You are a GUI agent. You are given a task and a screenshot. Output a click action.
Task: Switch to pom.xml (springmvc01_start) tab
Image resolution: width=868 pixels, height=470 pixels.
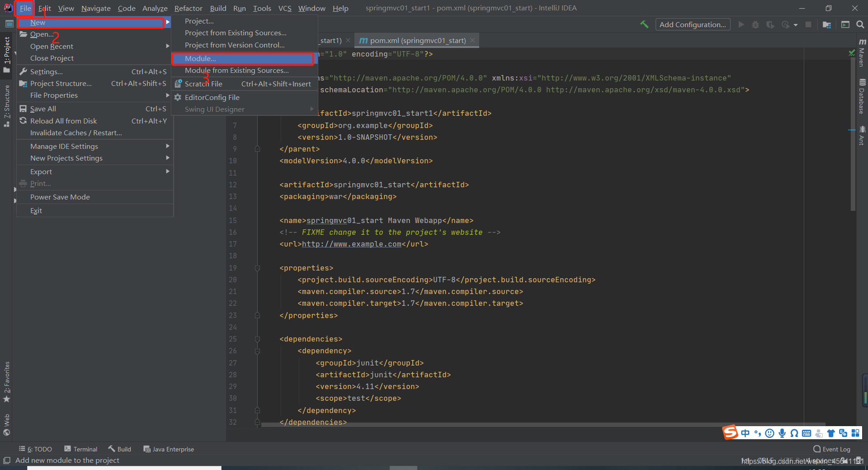click(418, 41)
